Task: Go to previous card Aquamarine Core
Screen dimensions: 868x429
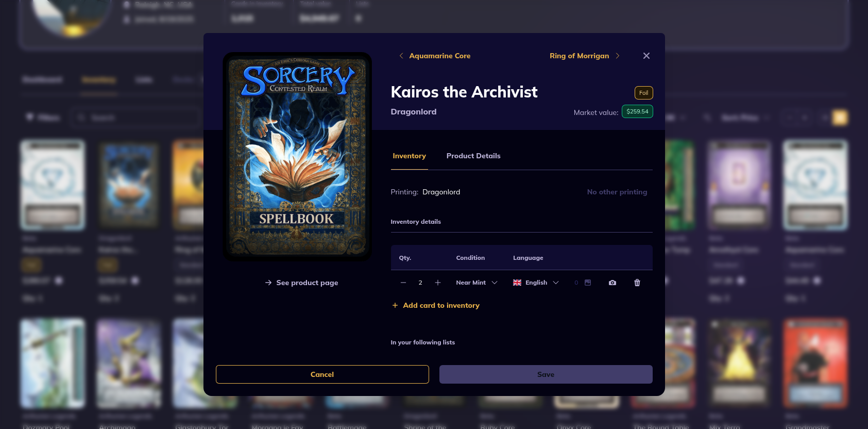Action: (435, 56)
